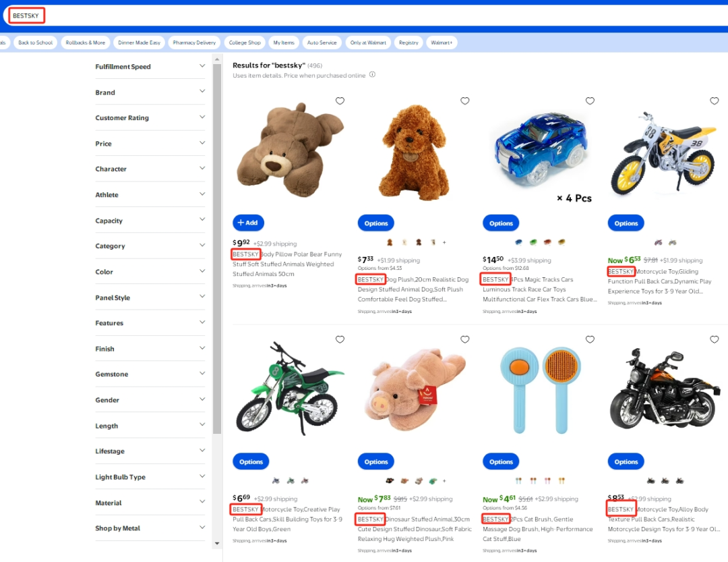Add polar bear pillow to cart
The image size is (728, 562).
point(248,223)
